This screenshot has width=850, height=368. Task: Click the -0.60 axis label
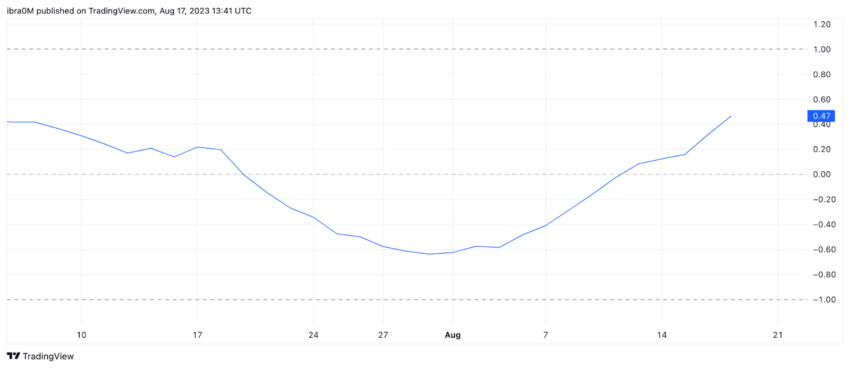820,249
